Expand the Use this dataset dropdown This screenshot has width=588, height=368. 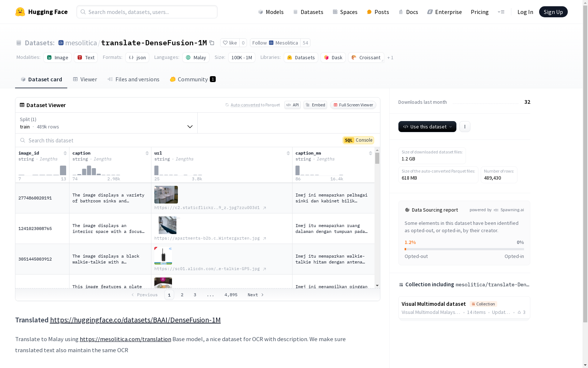[x=427, y=127]
